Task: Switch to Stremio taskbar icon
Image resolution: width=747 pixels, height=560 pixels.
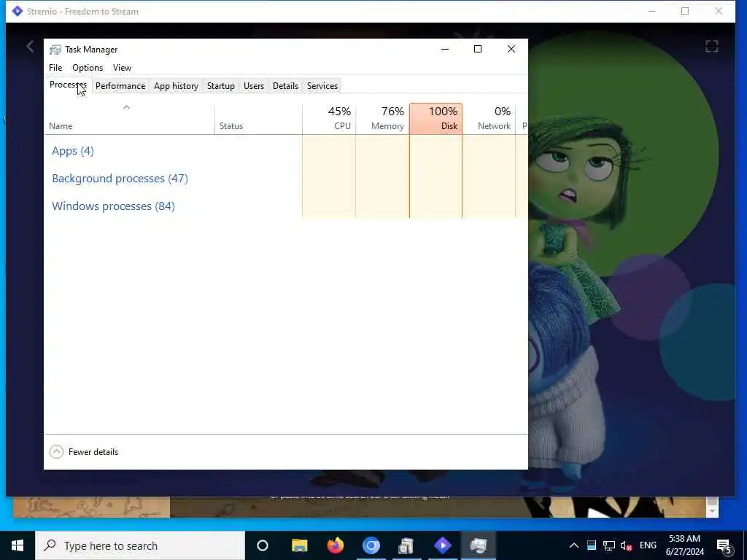Action: click(443, 545)
